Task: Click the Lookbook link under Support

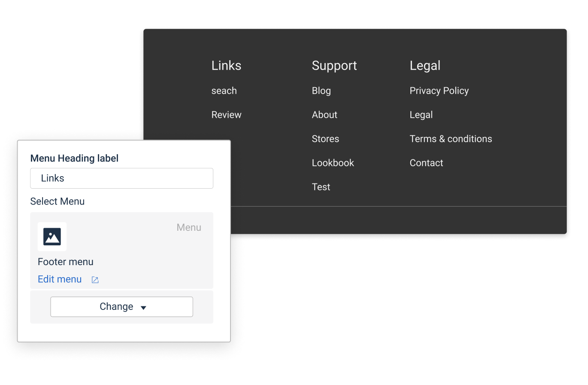Action: pos(333,163)
